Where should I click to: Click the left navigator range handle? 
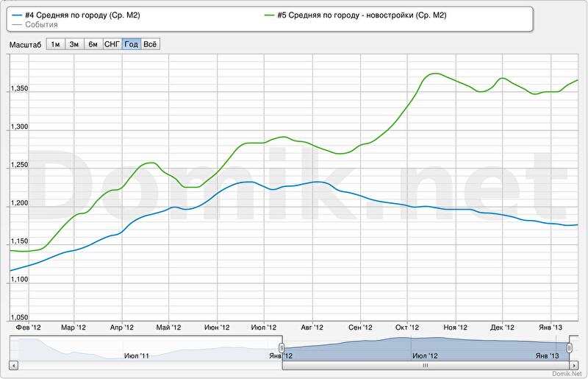282,347
